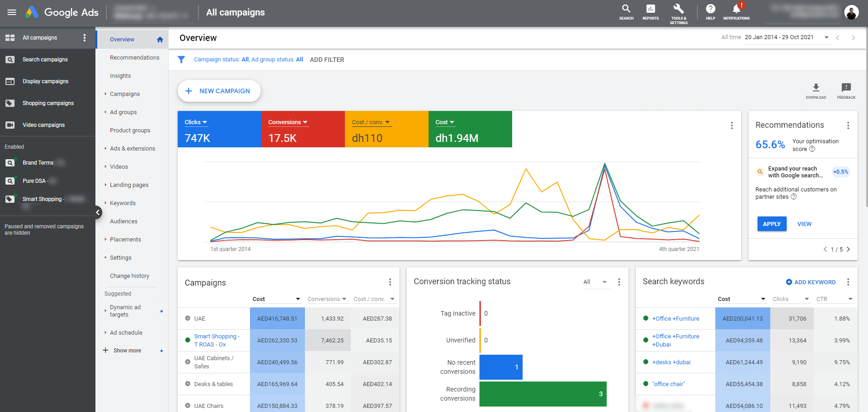Open the Clicks metric dropdown
This screenshot has height=412, width=868.
click(x=196, y=122)
